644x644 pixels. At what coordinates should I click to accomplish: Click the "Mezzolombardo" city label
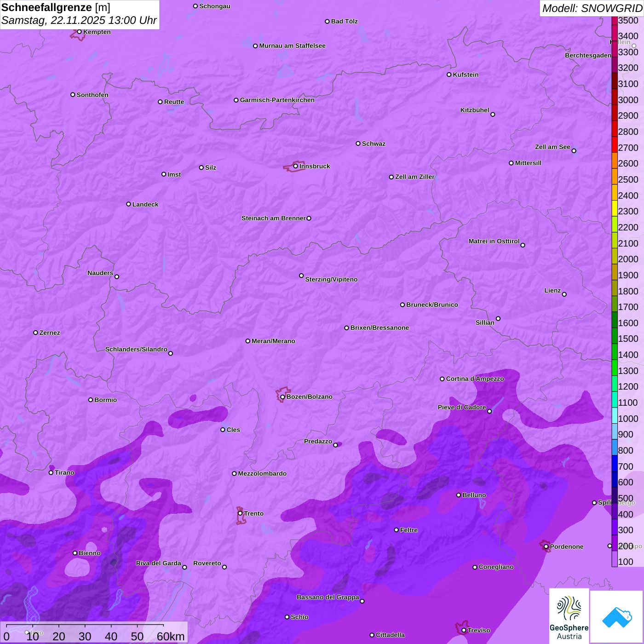tap(262, 473)
